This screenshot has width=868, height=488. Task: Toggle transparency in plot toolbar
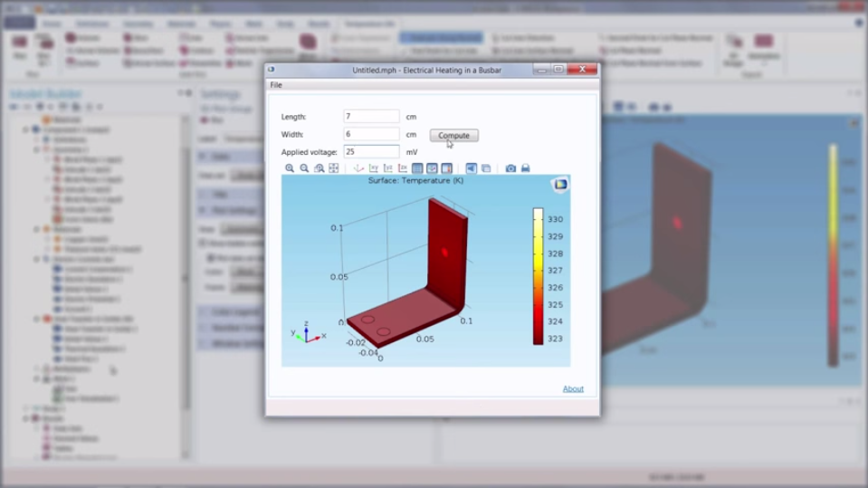(485, 168)
